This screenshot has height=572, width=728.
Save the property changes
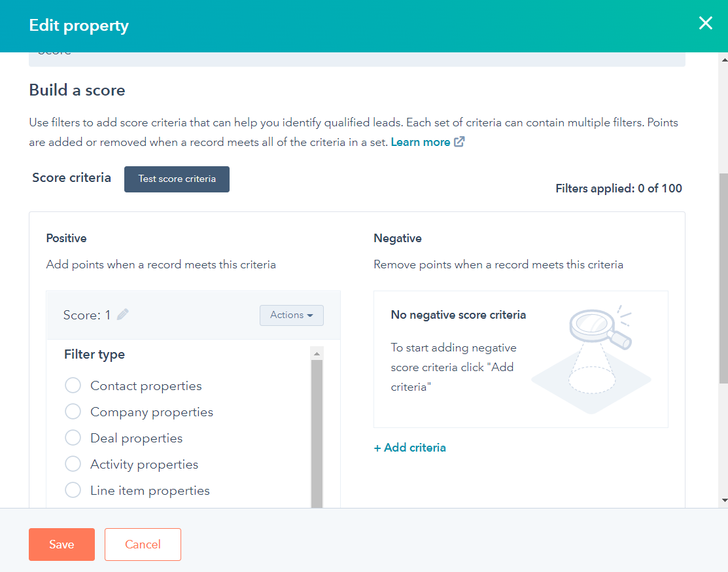pyautogui.click(x=61, y=544)
